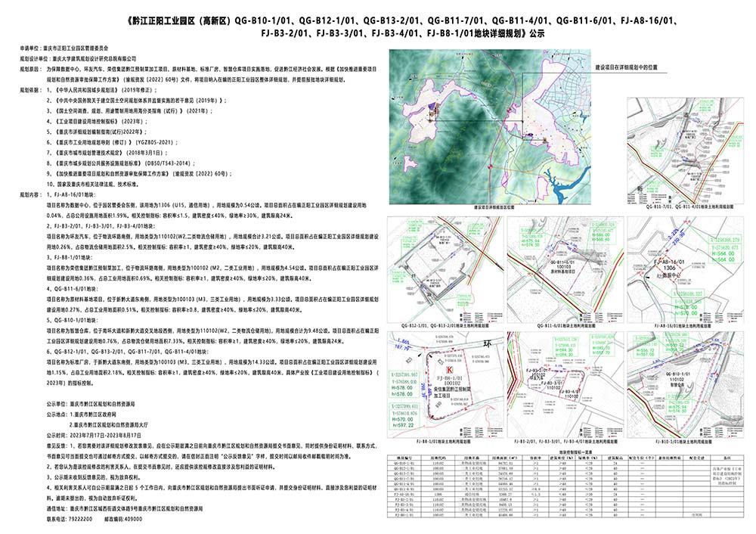Click the postal code '邮政编码:409000'
Image resolution: width=756 pixels, height=534 pixels.
[x=123, y=519]
